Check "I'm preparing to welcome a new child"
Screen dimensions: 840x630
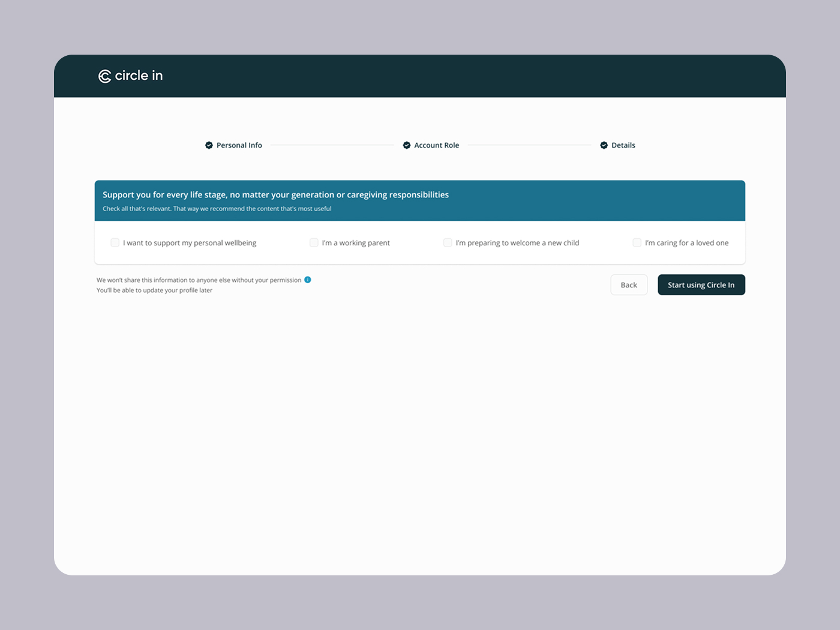(448, 242)
